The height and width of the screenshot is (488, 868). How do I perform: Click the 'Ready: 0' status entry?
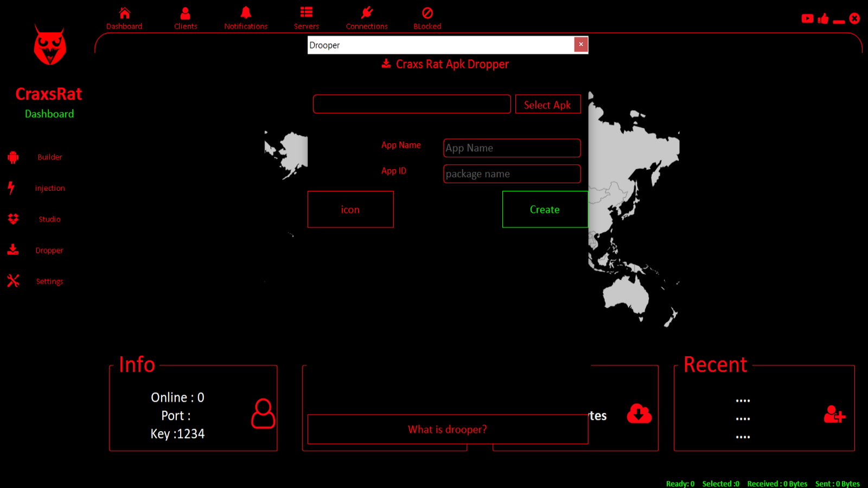[x=680, y=484]
